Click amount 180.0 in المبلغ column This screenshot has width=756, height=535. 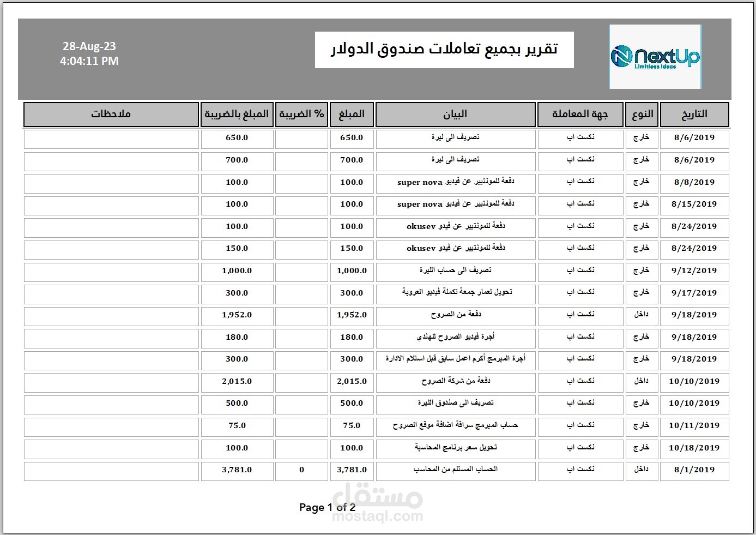coord(352,338)
